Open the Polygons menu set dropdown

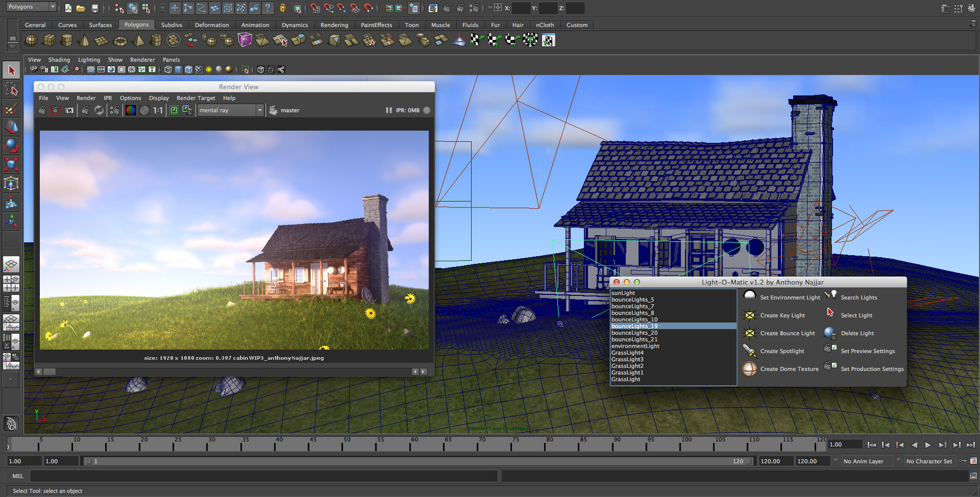[31, 7]
